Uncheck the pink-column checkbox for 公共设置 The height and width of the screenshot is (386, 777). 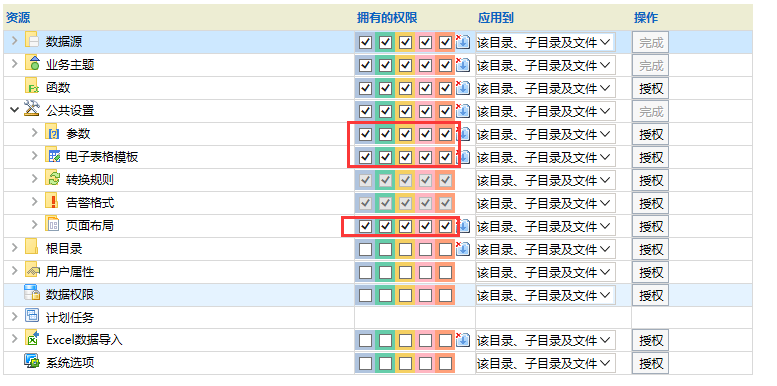click(x=425, y=111)
